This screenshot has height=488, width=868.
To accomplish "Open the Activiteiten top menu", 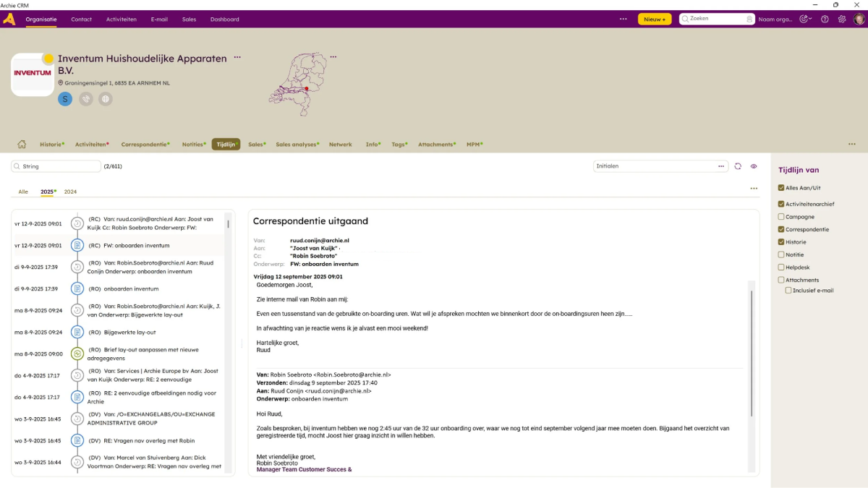I will click(x=121, y=20).
